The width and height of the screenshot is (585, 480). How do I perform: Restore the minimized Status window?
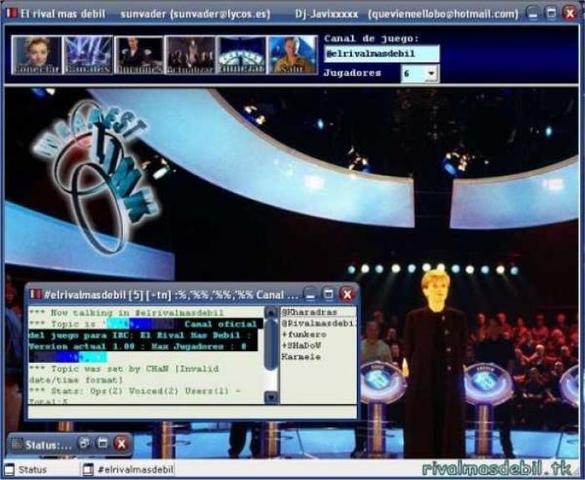(85, 444)
